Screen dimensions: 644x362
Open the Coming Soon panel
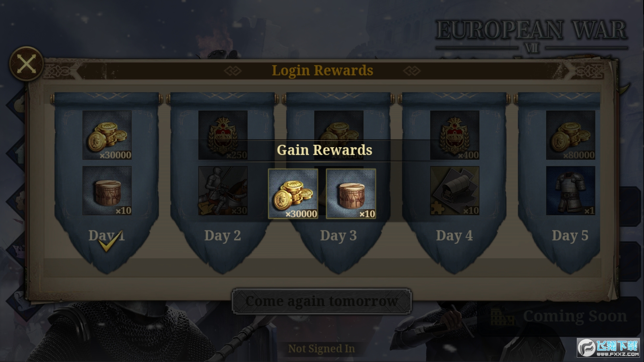coord(559,317)
